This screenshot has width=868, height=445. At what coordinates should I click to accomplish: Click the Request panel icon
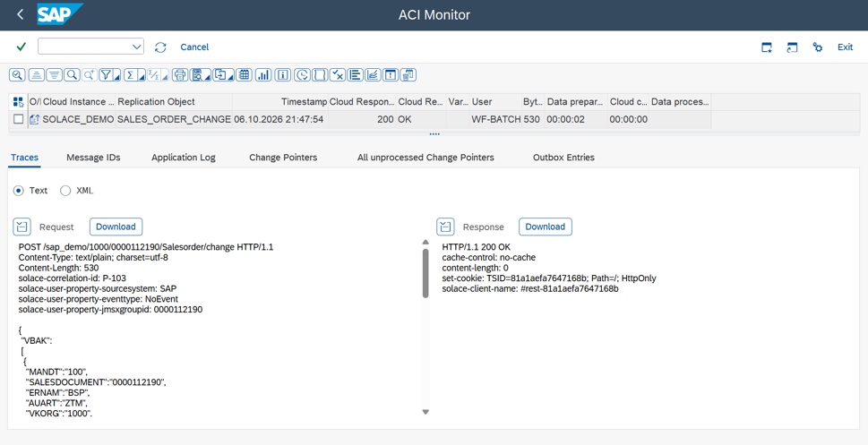[x=22, y=227]
